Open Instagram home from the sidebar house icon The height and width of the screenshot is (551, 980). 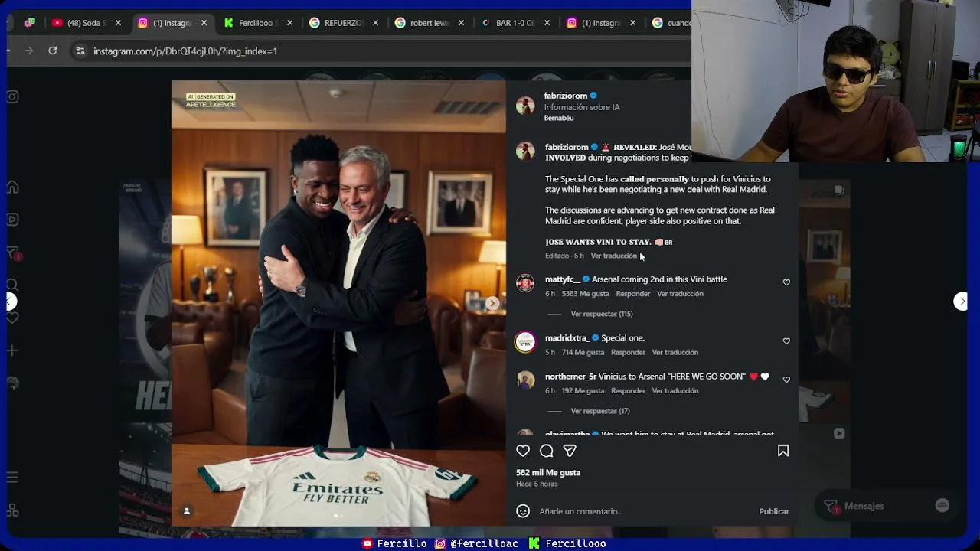tap(13, 187)
